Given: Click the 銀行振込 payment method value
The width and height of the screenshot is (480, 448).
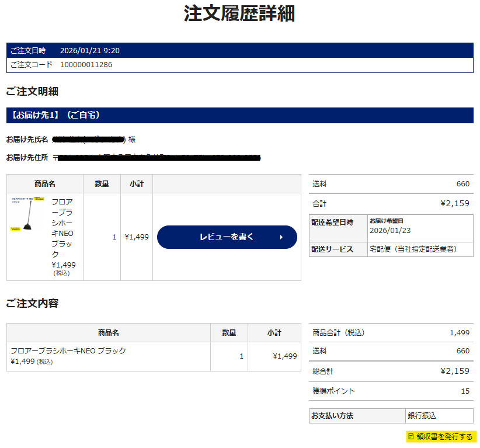Looking at the screenshot, I should coord(423,416).
